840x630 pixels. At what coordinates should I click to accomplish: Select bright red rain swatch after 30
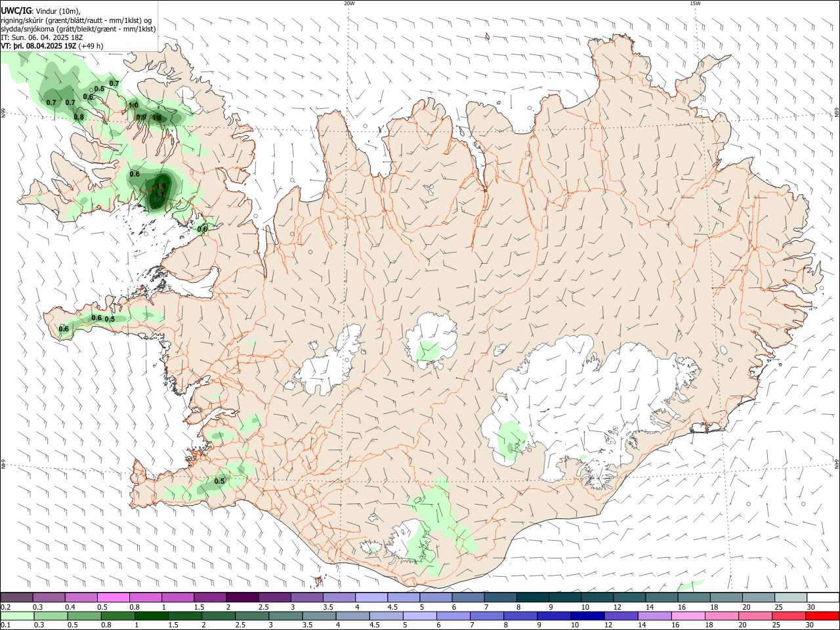coord(822,616)
